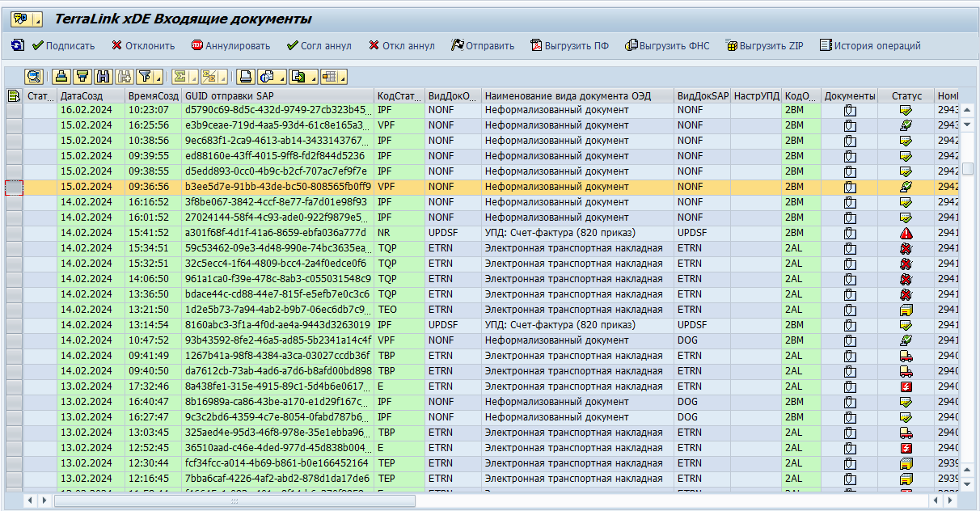This screenshot has height=511, width=980.
Task: Click the Select all icon in the grid corner
Action: pyautogui.click(x=14, y=96)
